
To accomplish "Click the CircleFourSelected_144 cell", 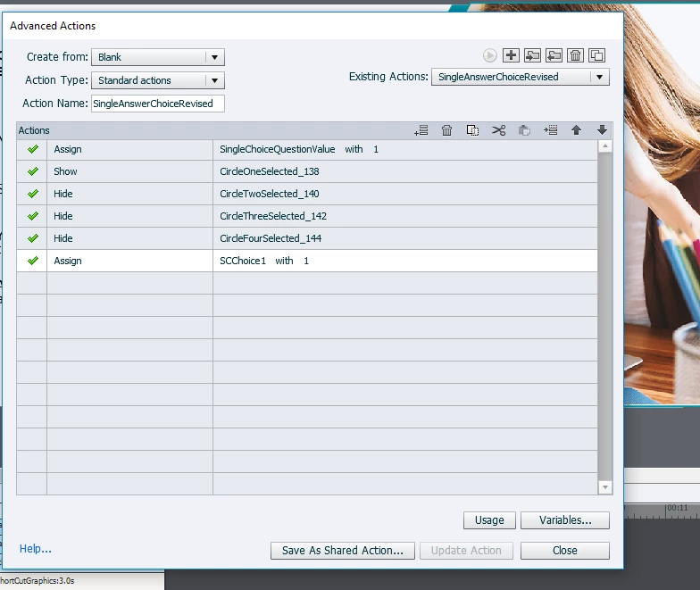I will click(x=405, y=238).
